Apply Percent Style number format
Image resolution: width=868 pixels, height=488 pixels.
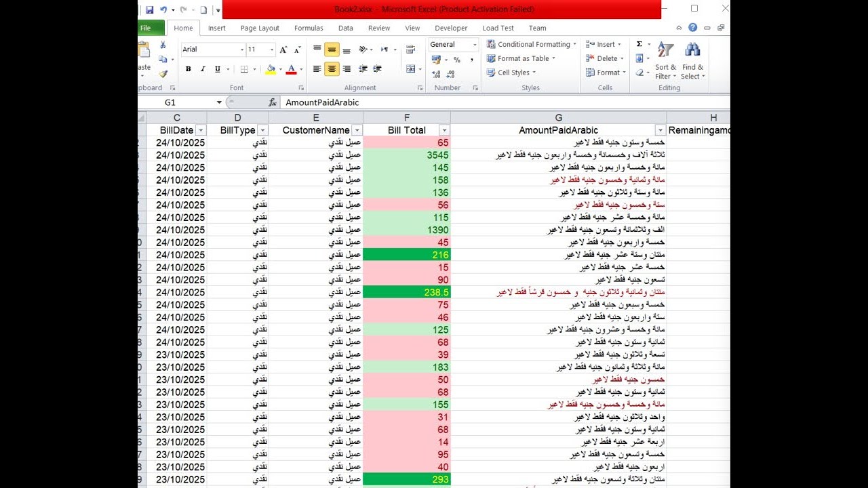(x=456, y=60)
